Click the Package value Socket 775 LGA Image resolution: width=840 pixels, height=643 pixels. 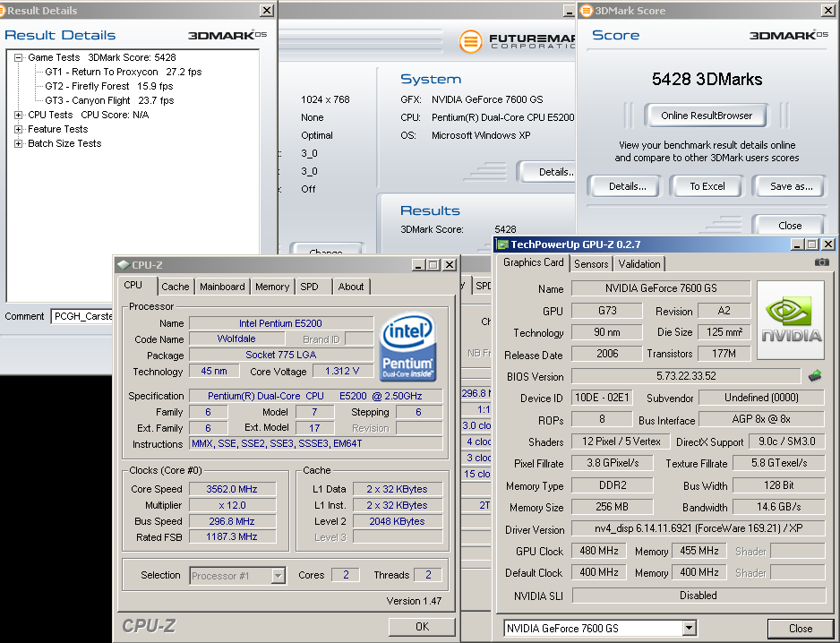pyautogui.click(x=280, y=355)
